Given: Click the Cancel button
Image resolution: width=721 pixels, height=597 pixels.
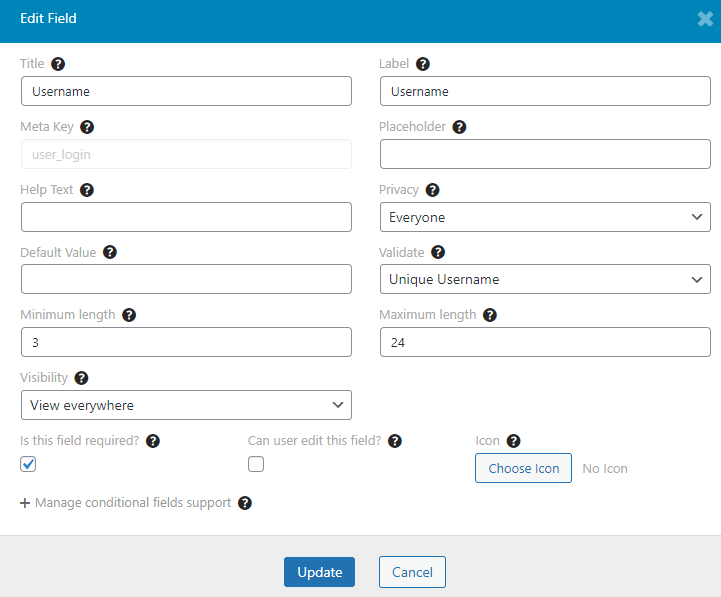Looking at the screenshot, I should 412,572.
